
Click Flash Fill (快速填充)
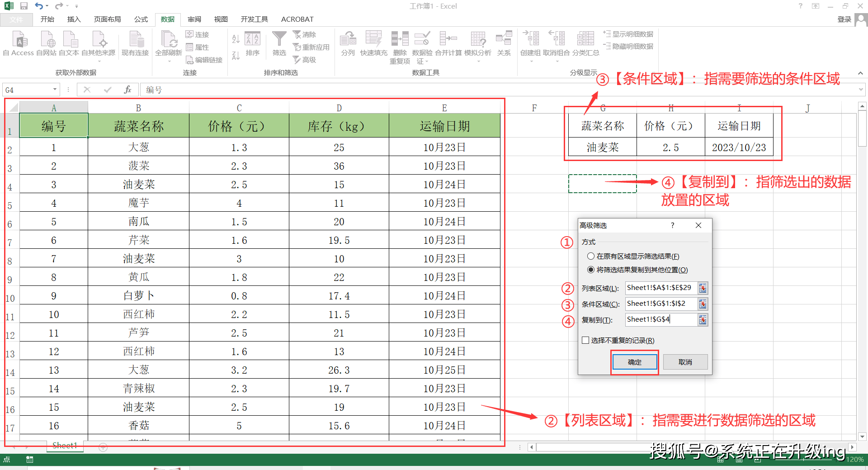click(374, 44)
